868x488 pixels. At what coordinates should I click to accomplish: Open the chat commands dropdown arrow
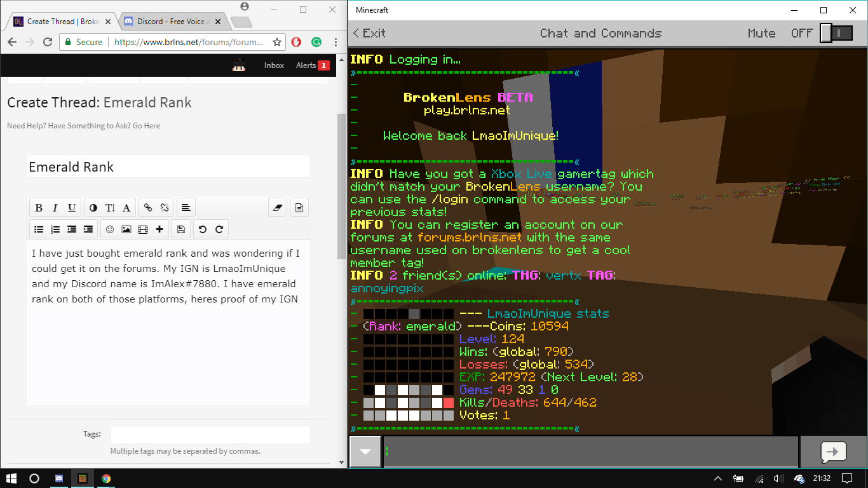point(365,452)
